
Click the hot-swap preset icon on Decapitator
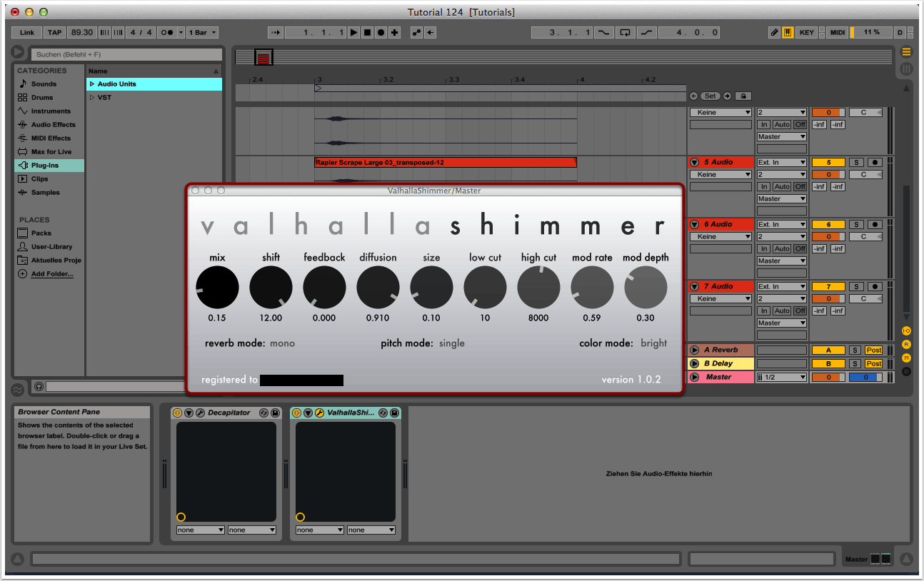click(x=263, y=413)
